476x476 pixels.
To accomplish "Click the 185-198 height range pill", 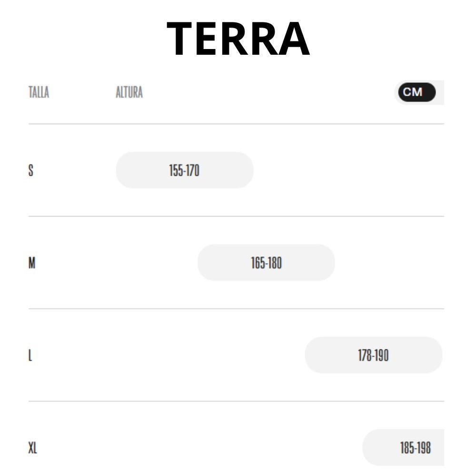I will 404,447.
